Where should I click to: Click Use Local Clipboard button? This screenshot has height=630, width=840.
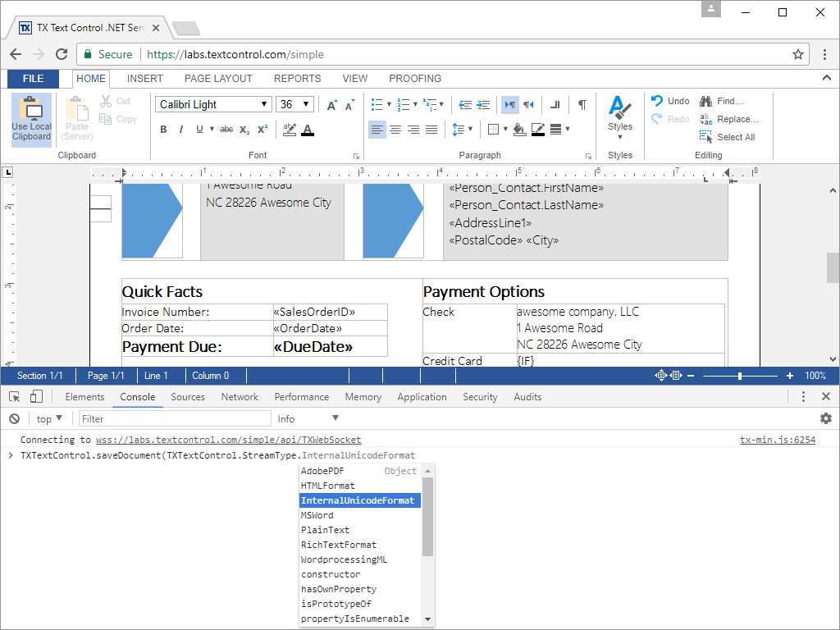click(x=31, y=120)
